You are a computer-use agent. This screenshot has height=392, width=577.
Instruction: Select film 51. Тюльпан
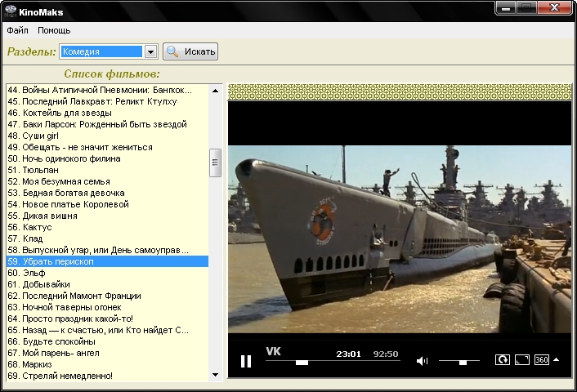(x=107, y=170)
